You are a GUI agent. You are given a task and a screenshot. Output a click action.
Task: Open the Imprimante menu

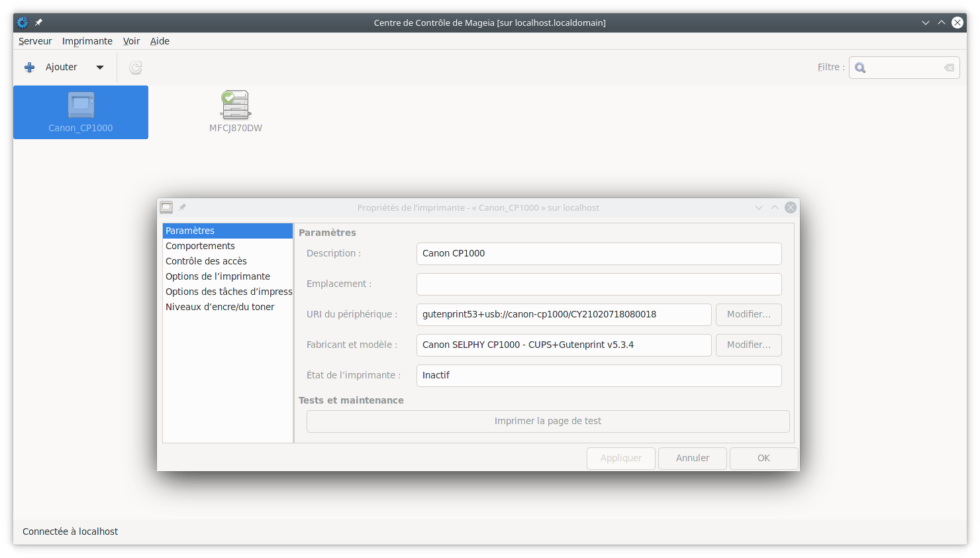tap(87, 41)
